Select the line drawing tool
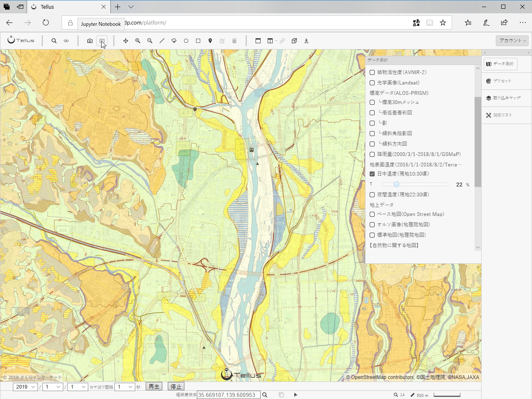 tap(162, 41)
